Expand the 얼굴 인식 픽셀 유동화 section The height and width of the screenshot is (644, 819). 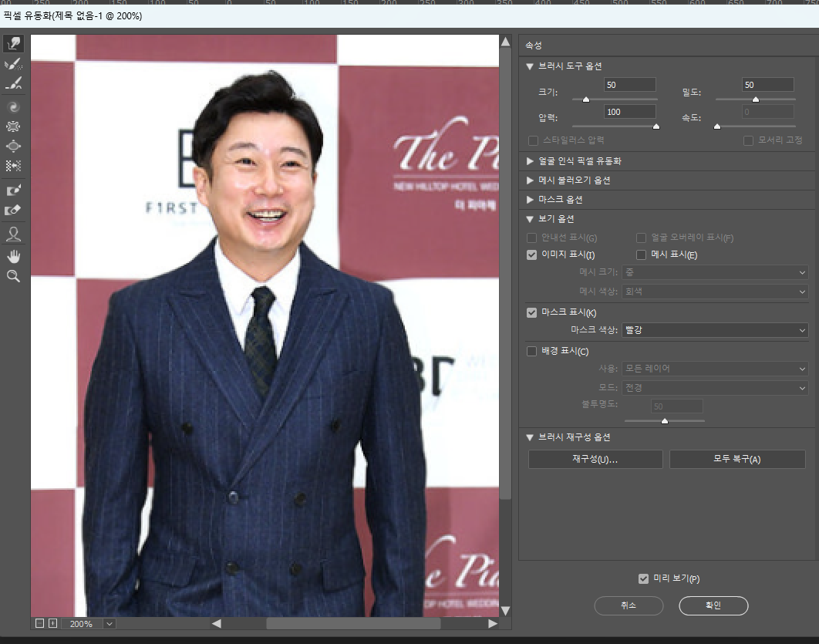click(530, 162)
